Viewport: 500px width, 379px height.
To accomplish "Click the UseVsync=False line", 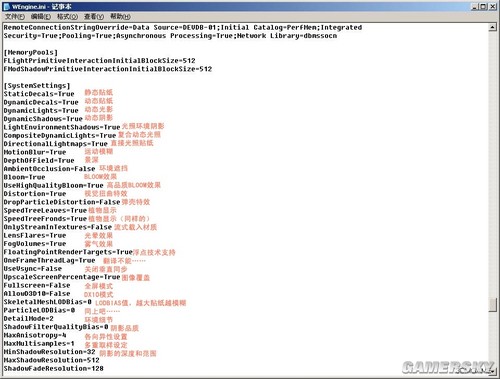I will tap(33, 269).
